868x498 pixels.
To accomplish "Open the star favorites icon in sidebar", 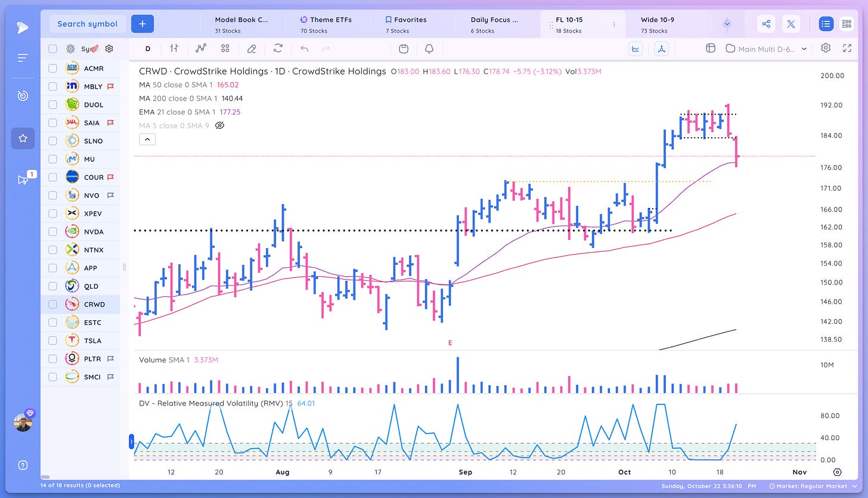I will (x=23, y=138).
